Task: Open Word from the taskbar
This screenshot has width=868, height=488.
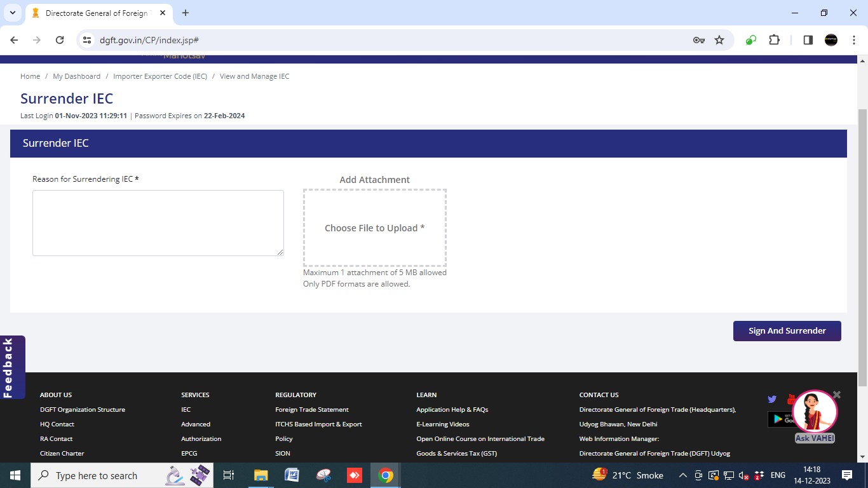Action: (292, 475)
